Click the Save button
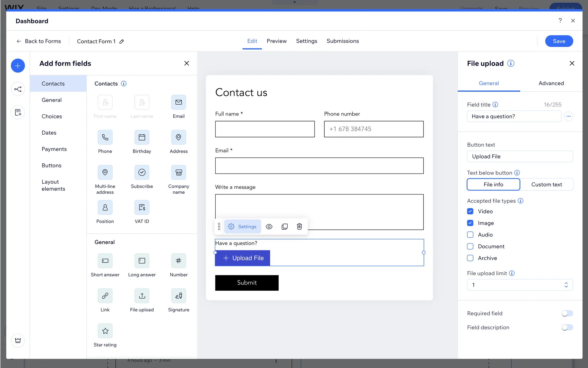The height and width of the screenshot is (368, 588). pos(559,41)
